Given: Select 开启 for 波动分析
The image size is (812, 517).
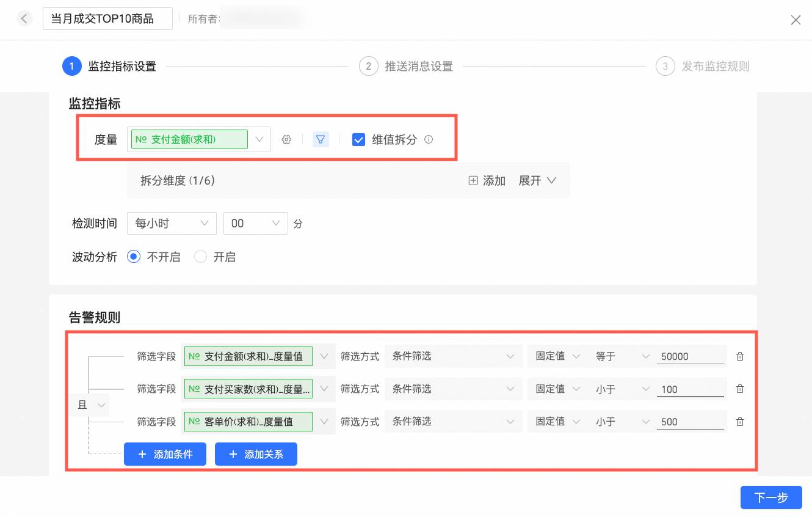Looking at the screenshot, I should click(200, 257).
